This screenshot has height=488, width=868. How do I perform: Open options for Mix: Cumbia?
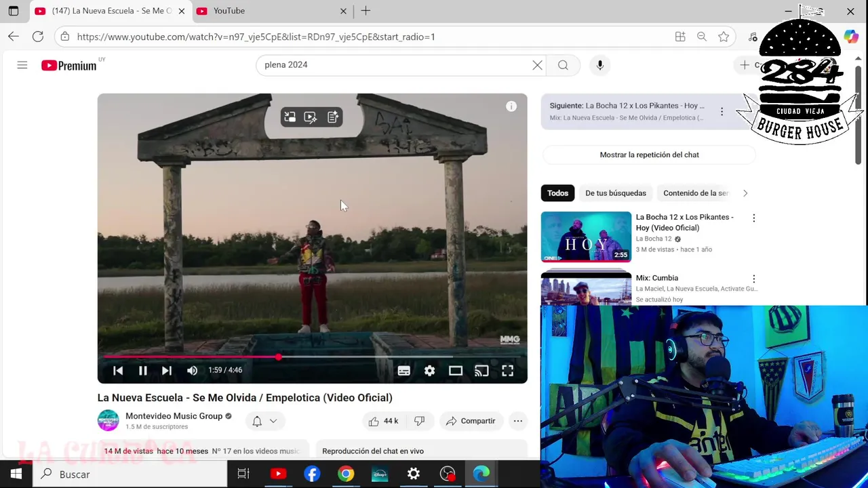[x=753, y=279]
